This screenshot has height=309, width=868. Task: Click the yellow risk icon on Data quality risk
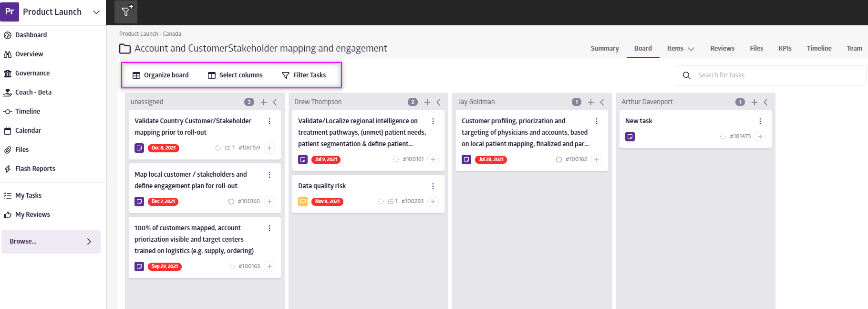click(x=303, y=202)
